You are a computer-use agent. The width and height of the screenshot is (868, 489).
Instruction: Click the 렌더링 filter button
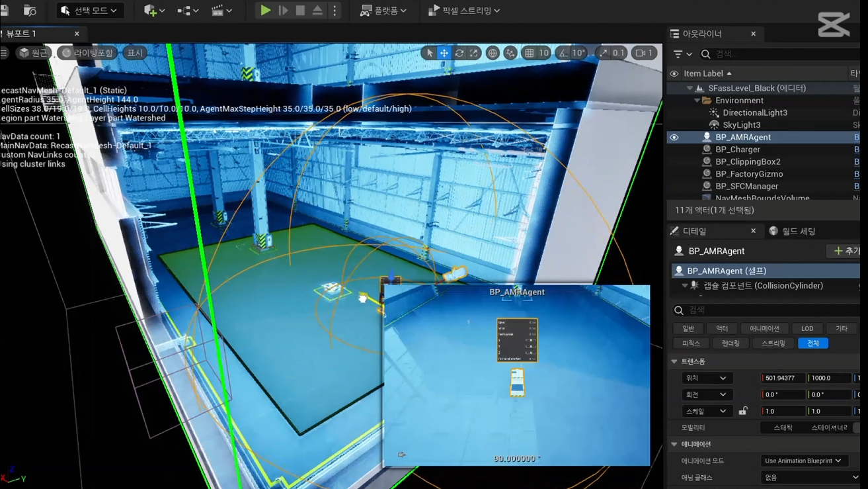[730, 343]
